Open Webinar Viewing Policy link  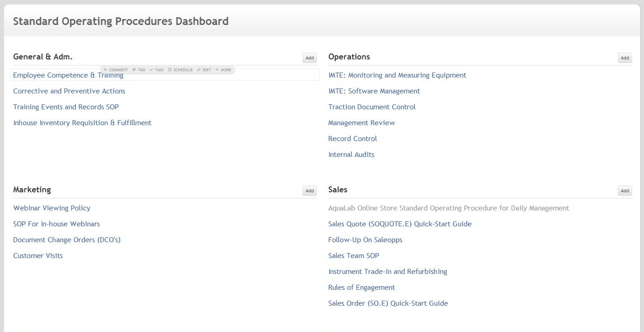pos(52,208)
